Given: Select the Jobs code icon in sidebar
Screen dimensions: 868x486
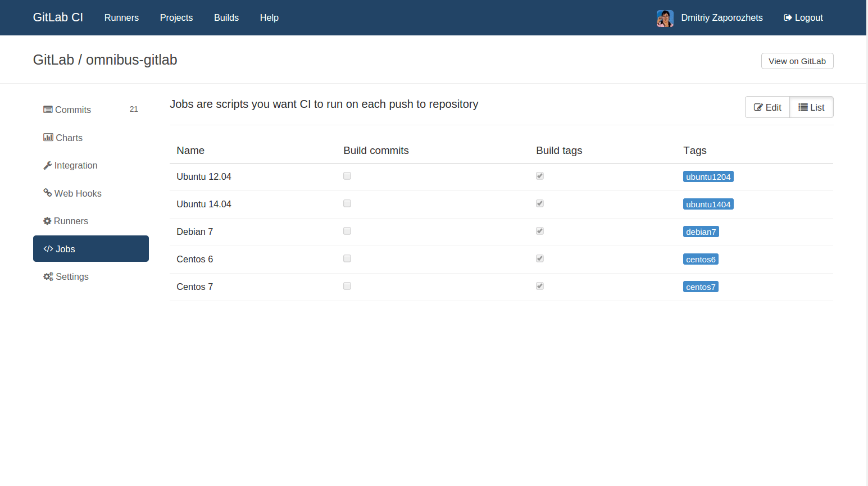Looking at the screenshot, I should pos(48,248).
